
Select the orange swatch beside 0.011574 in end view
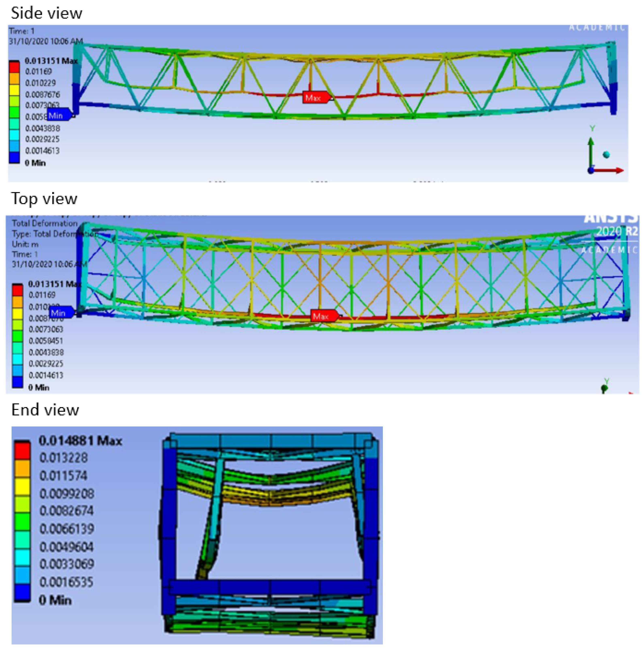point(22,468)
